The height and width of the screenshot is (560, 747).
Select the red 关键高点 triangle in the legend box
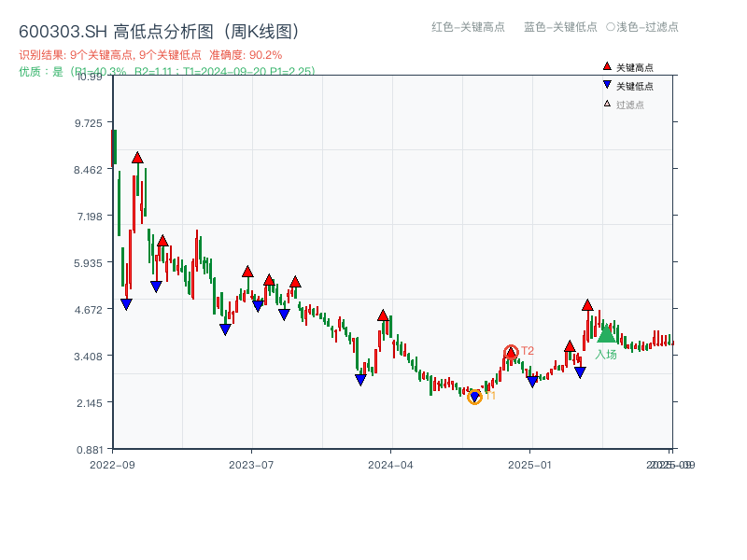(605, 65)
